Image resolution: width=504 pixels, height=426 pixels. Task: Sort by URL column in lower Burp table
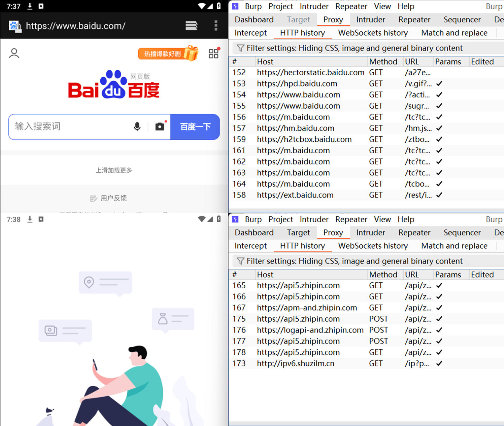pyautogui.click(x=418, y=275)
